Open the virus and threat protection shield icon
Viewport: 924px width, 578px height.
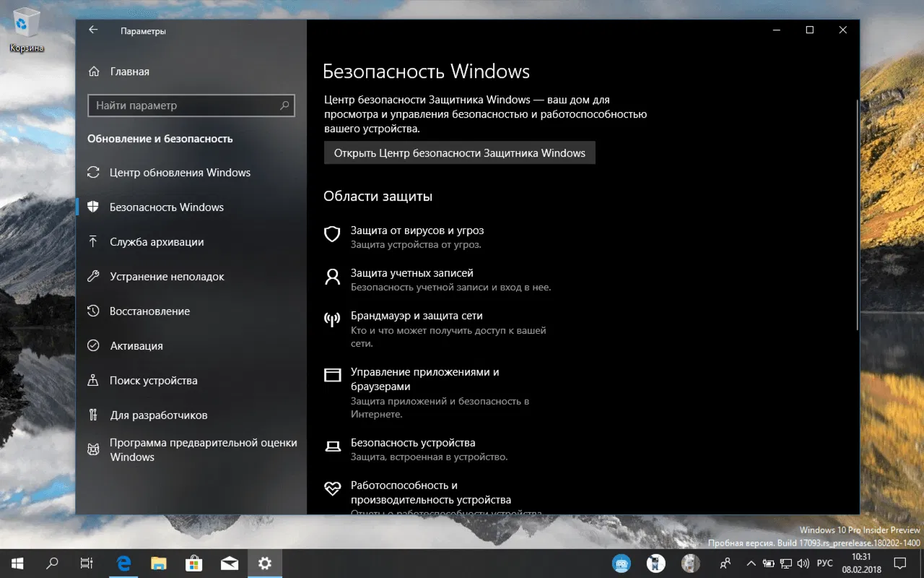[x=332, y=233]
